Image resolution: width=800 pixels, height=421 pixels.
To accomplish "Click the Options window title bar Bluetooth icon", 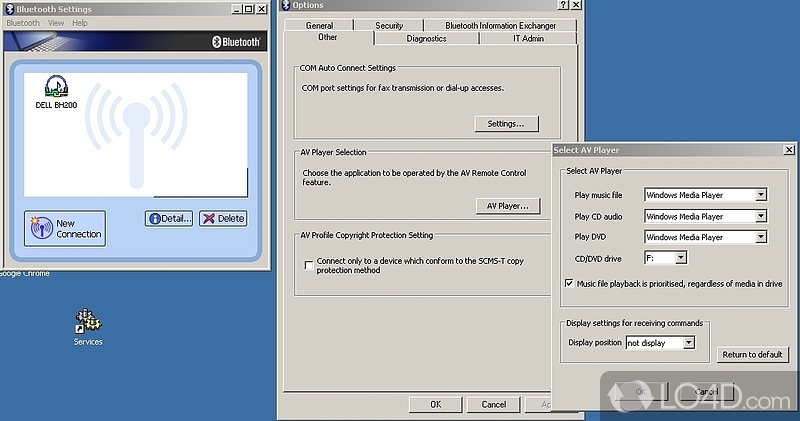I will pos(286,5).
